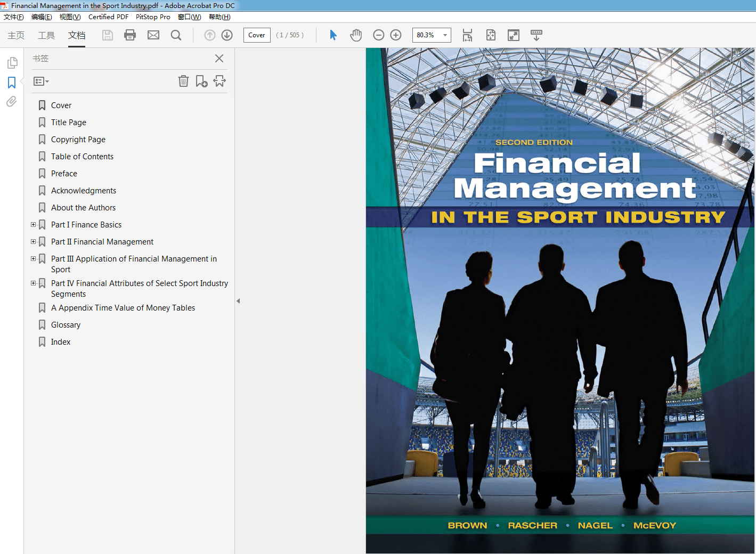
Task: Toggle the page thumbnails panel
Action: (x=12, y=62)
